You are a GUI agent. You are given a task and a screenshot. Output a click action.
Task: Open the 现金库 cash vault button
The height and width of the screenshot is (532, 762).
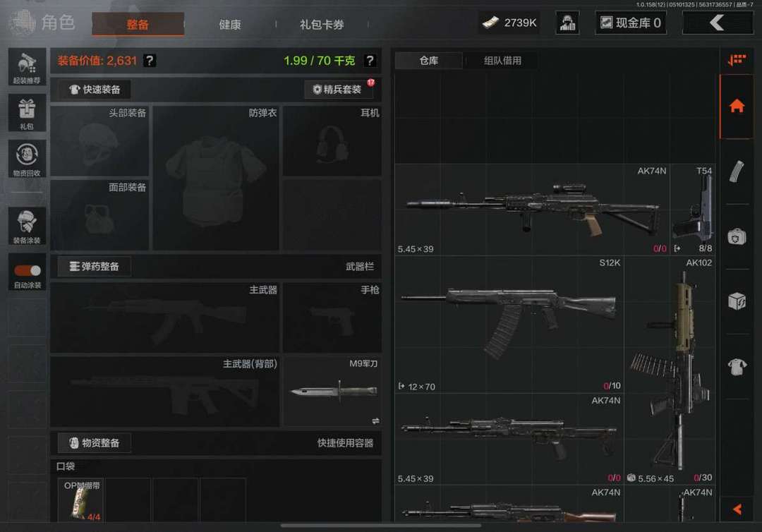(x=630, y=23)
